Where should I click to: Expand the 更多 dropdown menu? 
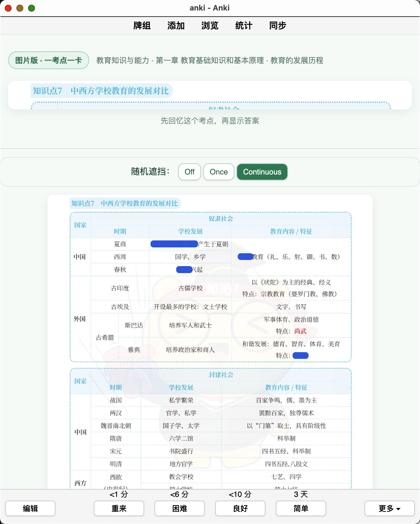coord(390,509)
